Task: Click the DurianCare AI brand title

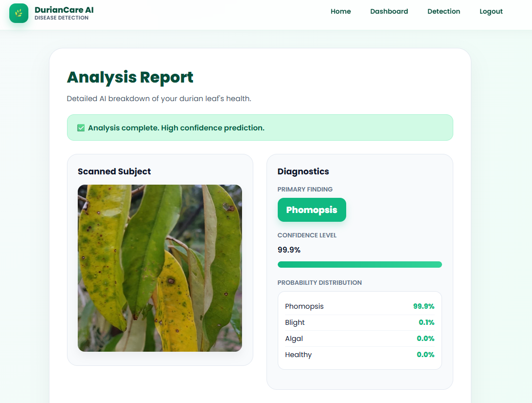Action: coord(64,10)
